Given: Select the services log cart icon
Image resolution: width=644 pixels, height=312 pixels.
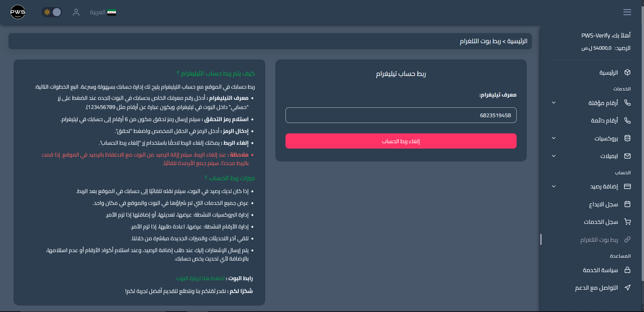Looking at the screenshot, I should (x=627, y=222).
